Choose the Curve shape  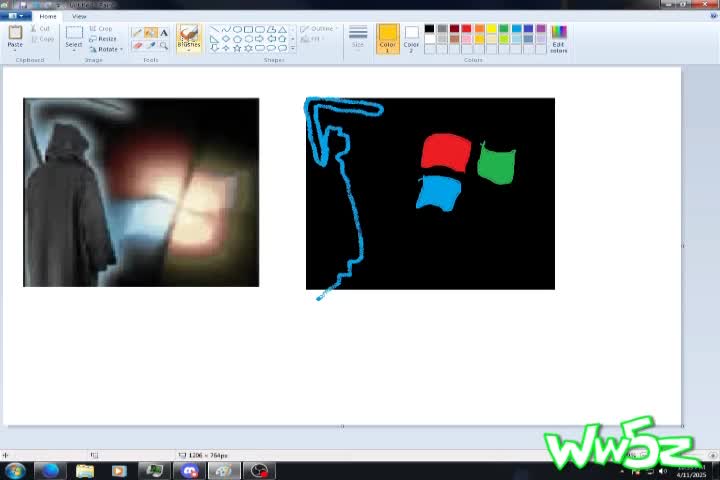226,29
